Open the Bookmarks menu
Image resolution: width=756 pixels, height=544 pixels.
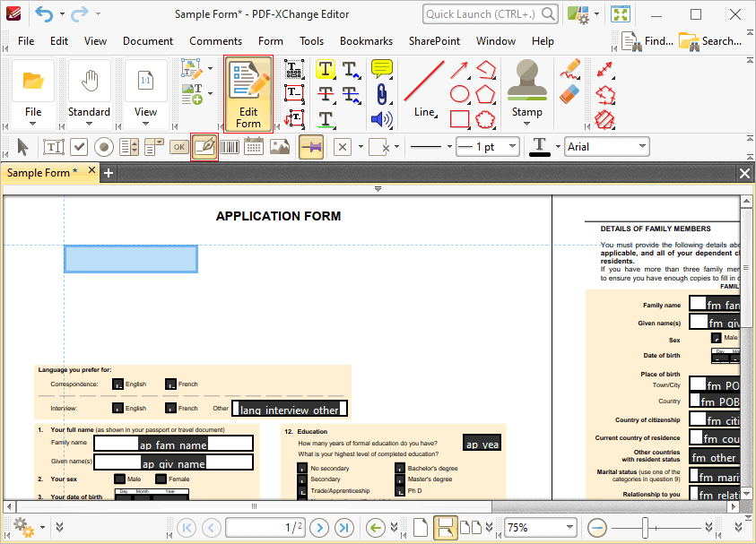(x=366, y=41)
